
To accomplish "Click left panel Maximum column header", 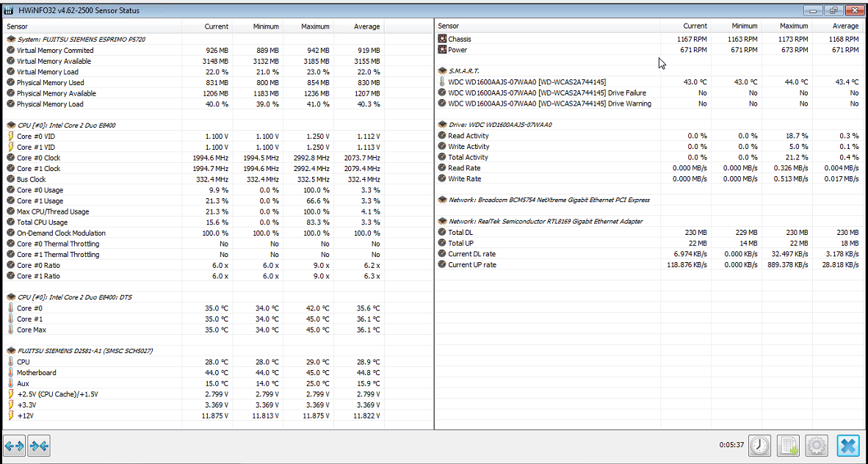I will tap(308, 26).
